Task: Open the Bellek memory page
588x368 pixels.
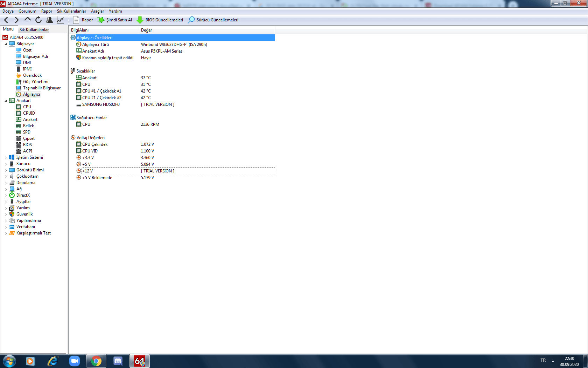Action: [x=28, y=126]
